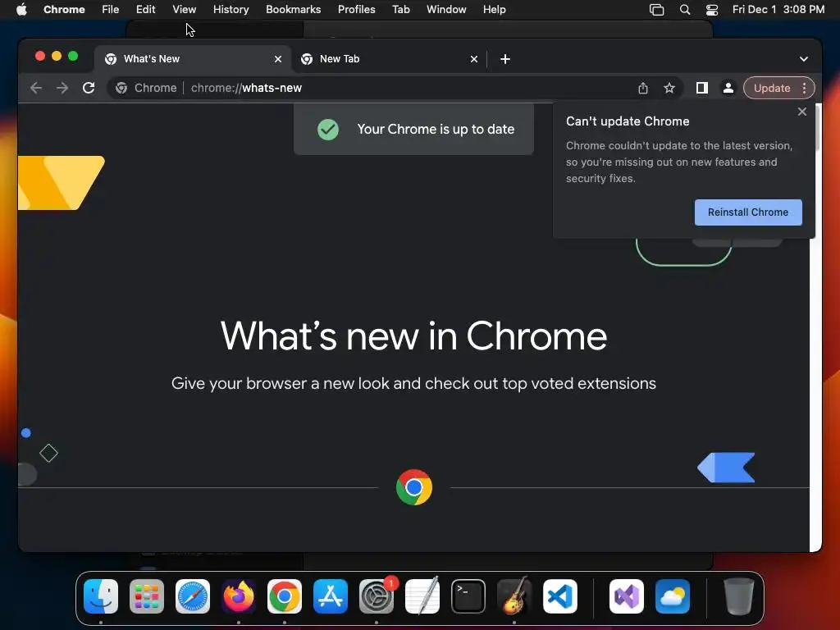Open the side panel icon
840x630 pixels.
(x=702, y=88)
